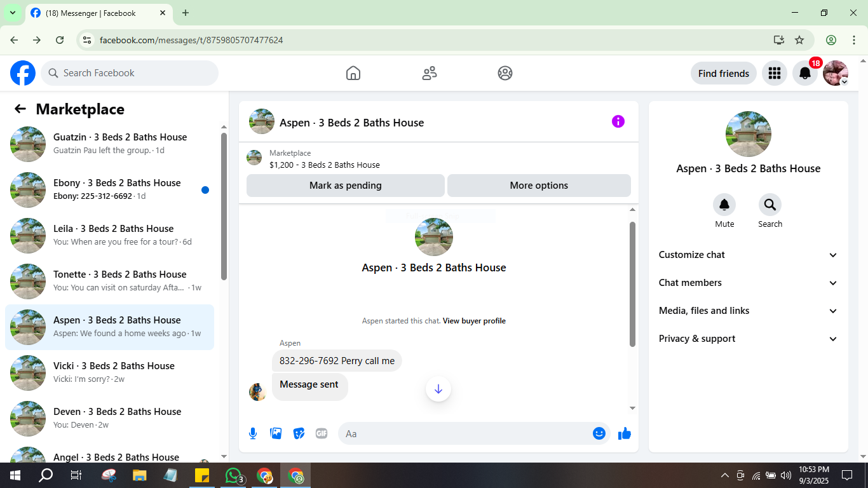Viewport: 868px width, 488px height.
Task: Open conversation information purple icon
Action: click(618, 121)
